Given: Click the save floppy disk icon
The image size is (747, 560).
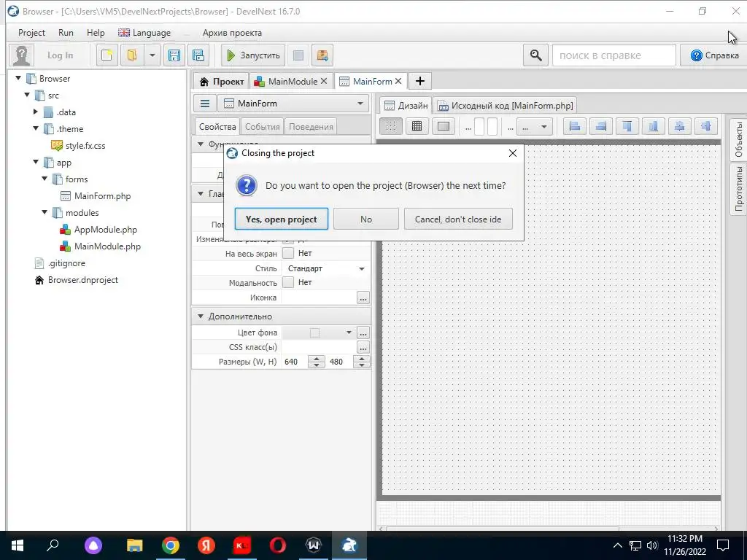Looking at the screenshot, I should click(174, 55).
